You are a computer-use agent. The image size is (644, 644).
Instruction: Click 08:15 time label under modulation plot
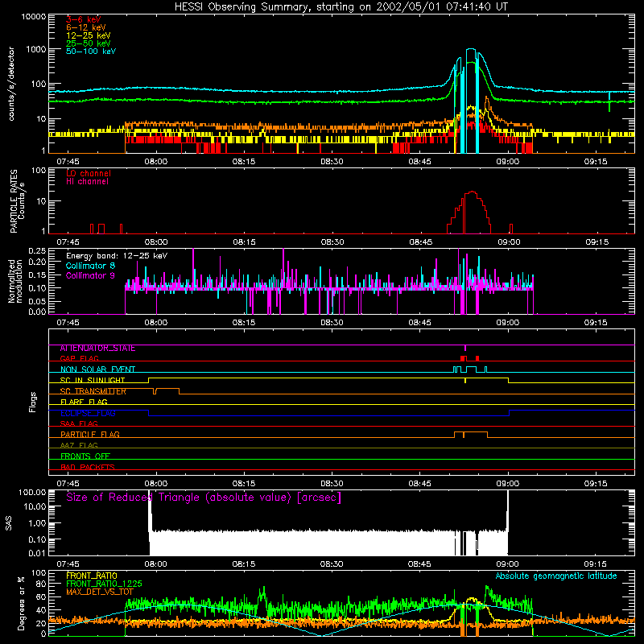244,323
